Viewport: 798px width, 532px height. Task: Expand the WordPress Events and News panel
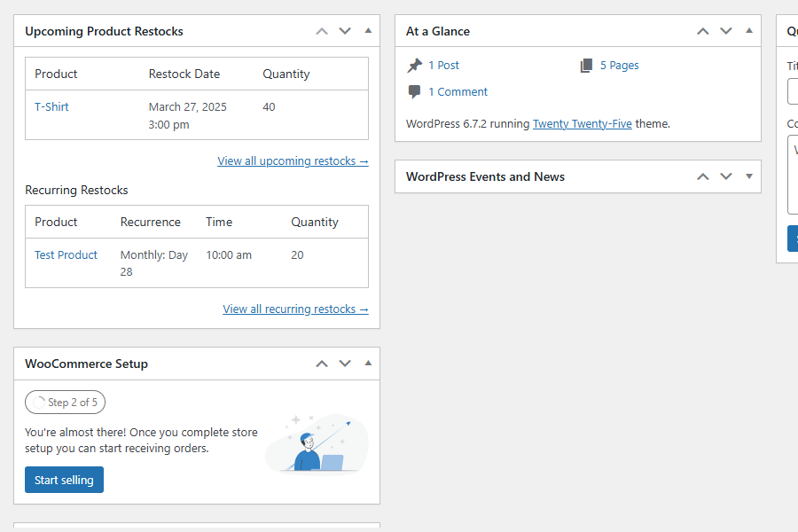749,176
